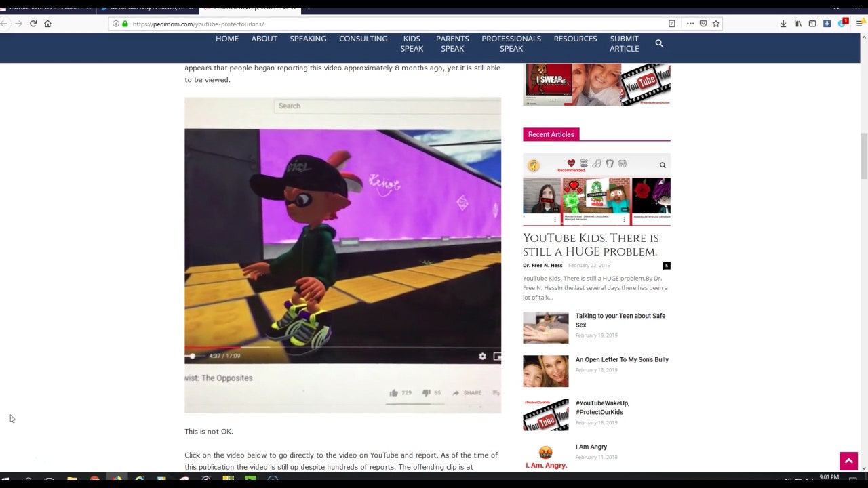
Task: Open File Explorer from the taskbar
Action: [72, 480]
